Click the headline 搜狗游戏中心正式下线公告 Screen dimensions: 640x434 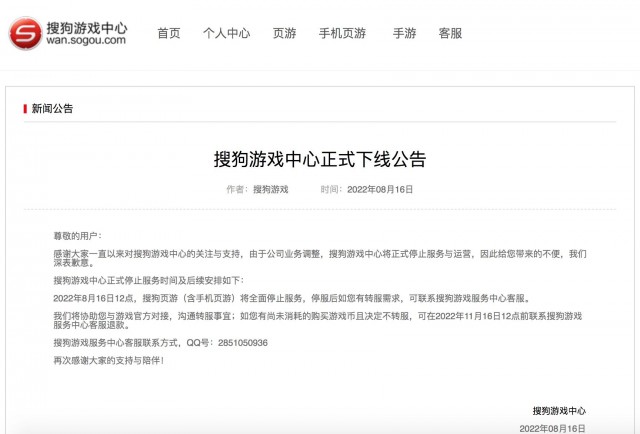click(x=320, y=159)
